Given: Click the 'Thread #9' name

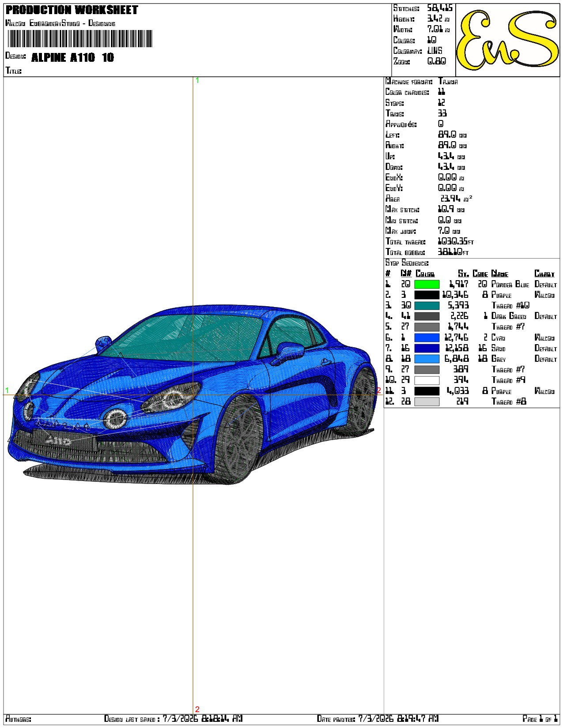Looking at the screenshot, I should (508, 380).
